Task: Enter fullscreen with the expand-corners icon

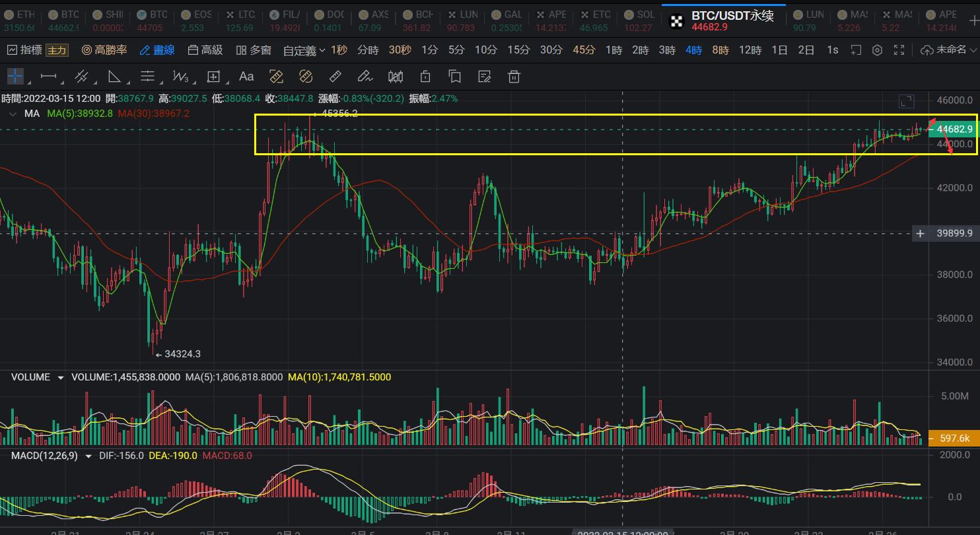Action: pos(899,50)
